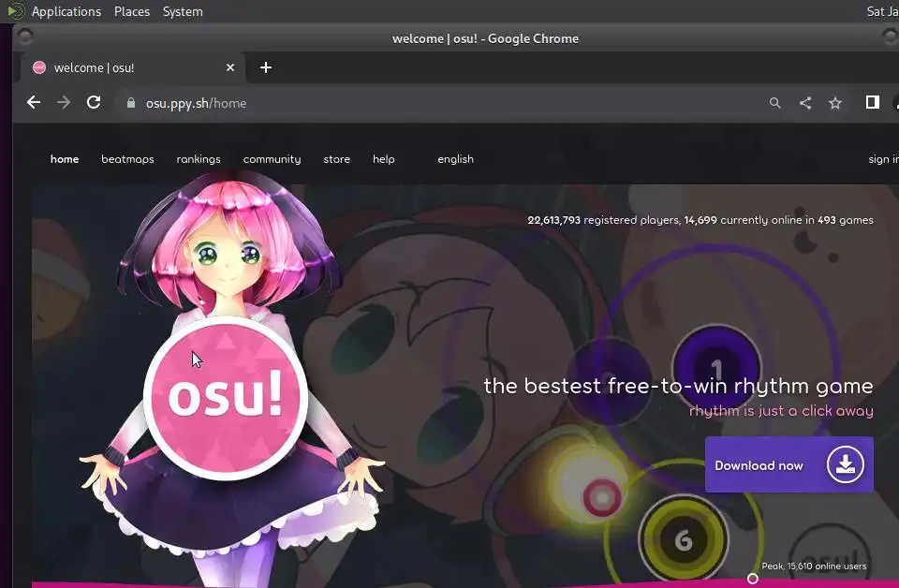The image size is (899, 588).
Task: Click the '22,613,793 registered players' text
Action: click(x=603, y=220)
